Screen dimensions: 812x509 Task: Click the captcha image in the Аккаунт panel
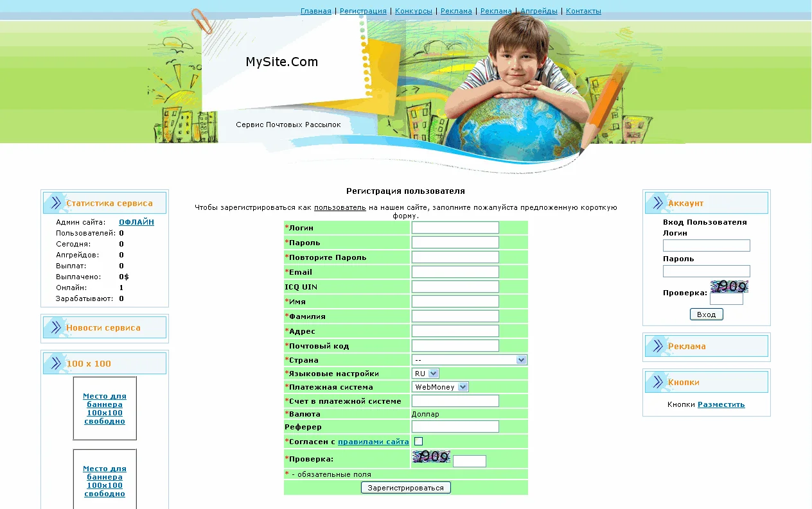pos(729,286)
